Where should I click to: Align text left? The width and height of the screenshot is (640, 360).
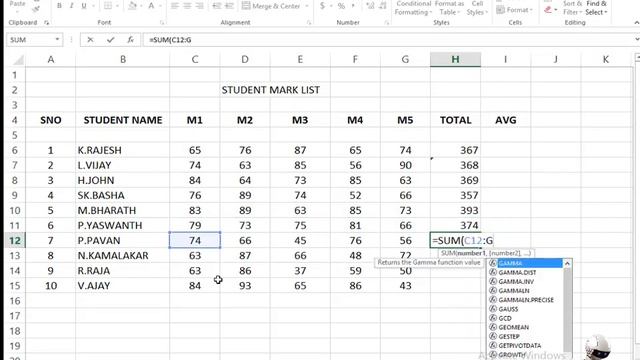point(175,6)
